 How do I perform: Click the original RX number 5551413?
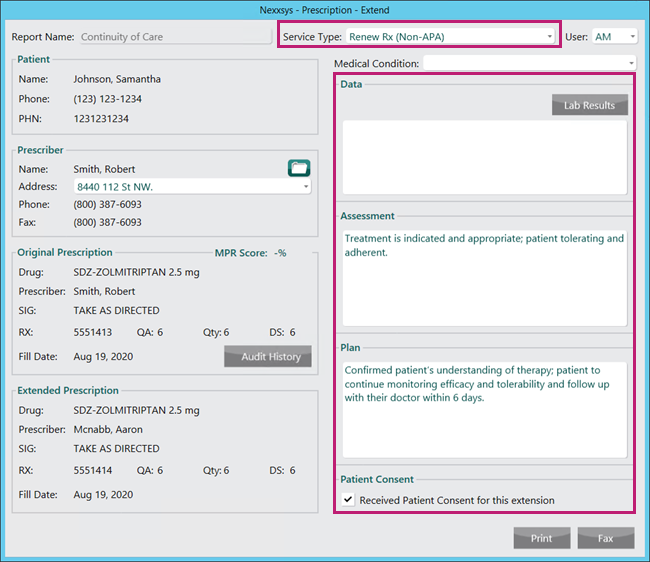point(93,332)
